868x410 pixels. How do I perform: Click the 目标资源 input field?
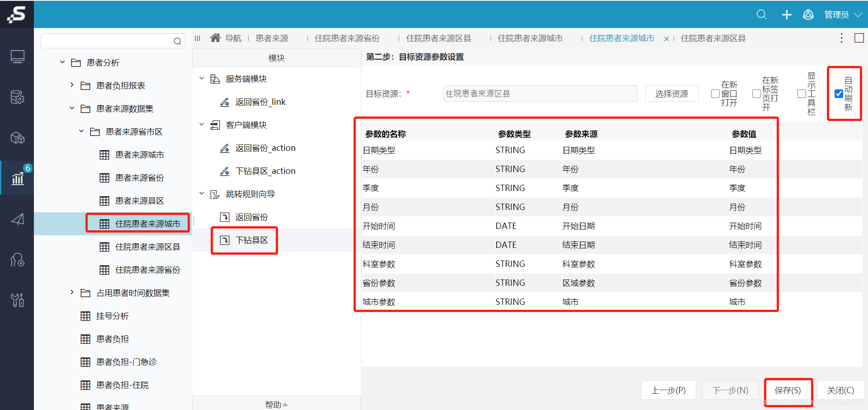point(540,93)
